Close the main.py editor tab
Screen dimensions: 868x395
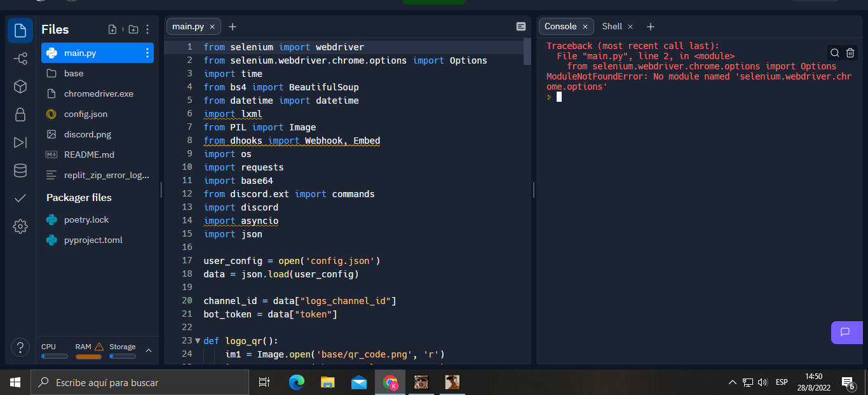(x=212, y=27)
